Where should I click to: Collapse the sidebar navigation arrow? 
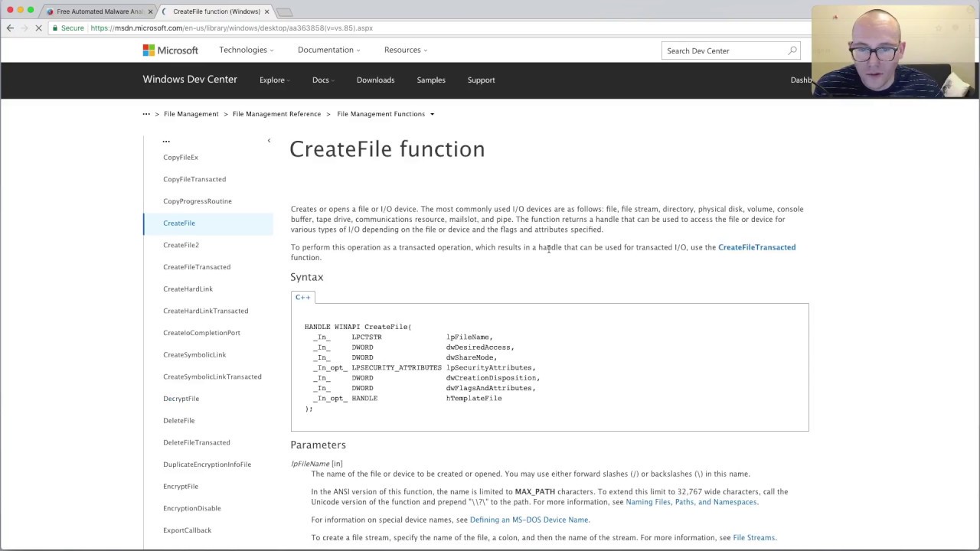click(269, 141)
